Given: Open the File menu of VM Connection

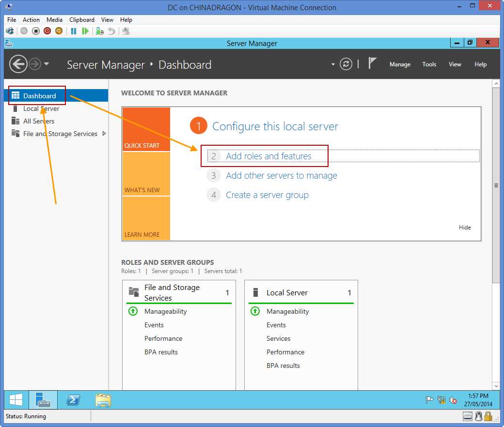Looking at the screenshot, I should click(12, 19).
